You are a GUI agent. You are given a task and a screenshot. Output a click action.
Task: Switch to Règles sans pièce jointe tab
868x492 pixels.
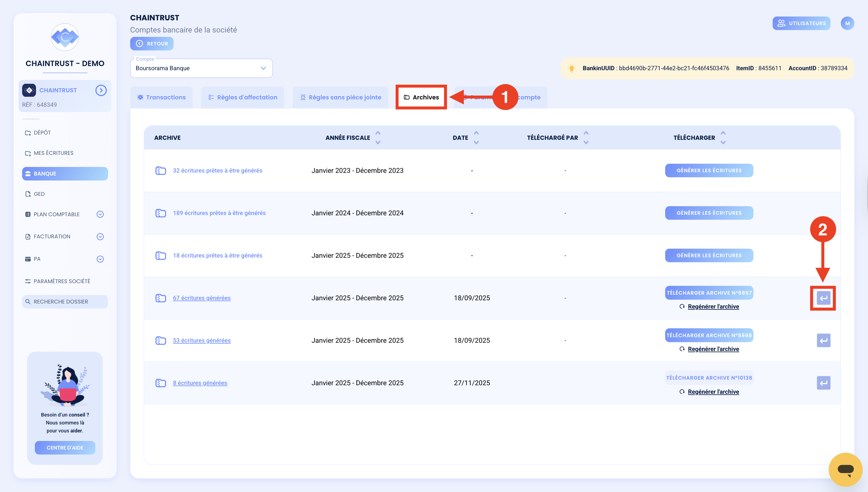[x=340, y=97]
